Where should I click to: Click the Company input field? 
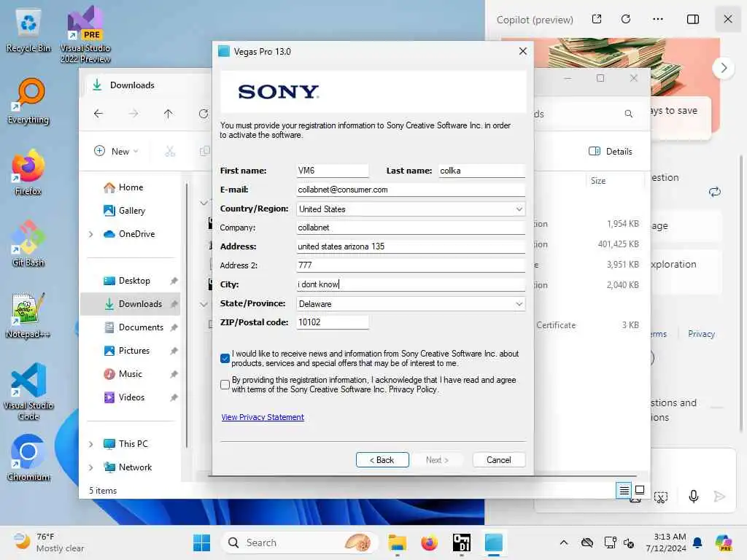coord(411,227)
